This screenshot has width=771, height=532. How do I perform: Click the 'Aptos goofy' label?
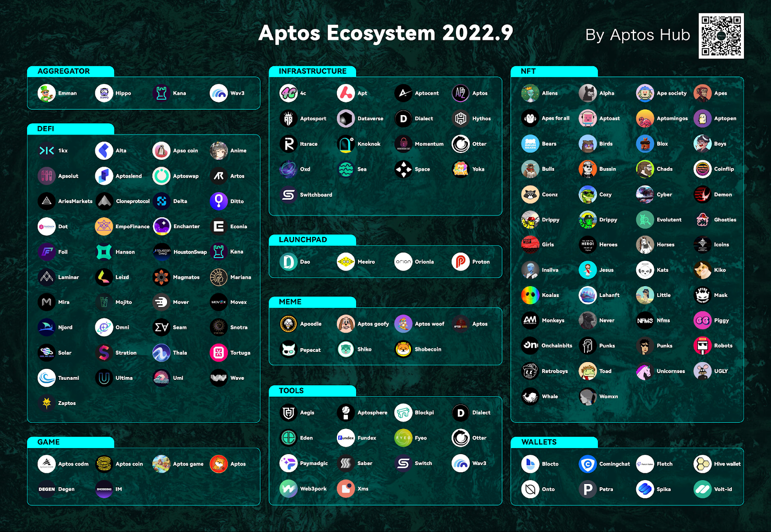[x=373, y=324]
